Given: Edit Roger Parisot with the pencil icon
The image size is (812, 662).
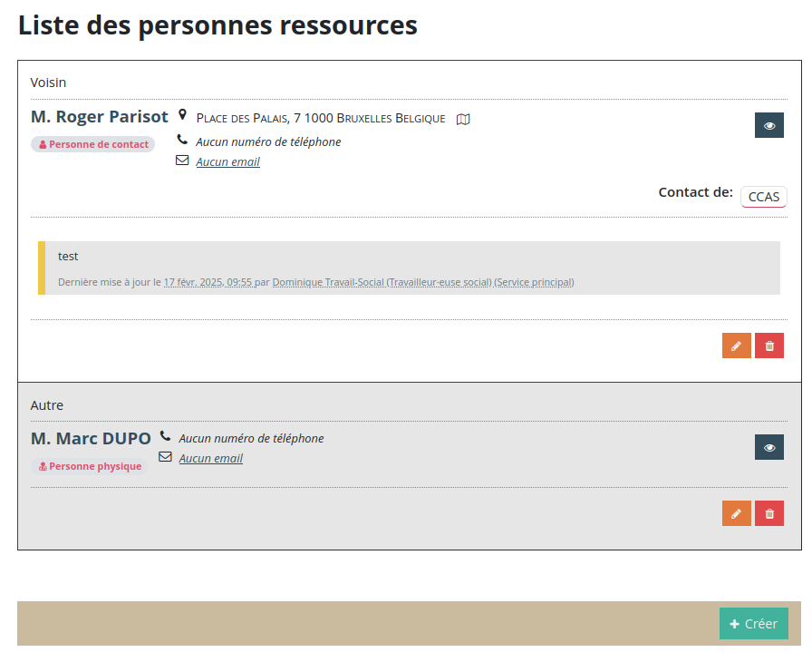Looking at the screenshot, I should point(736,346).
